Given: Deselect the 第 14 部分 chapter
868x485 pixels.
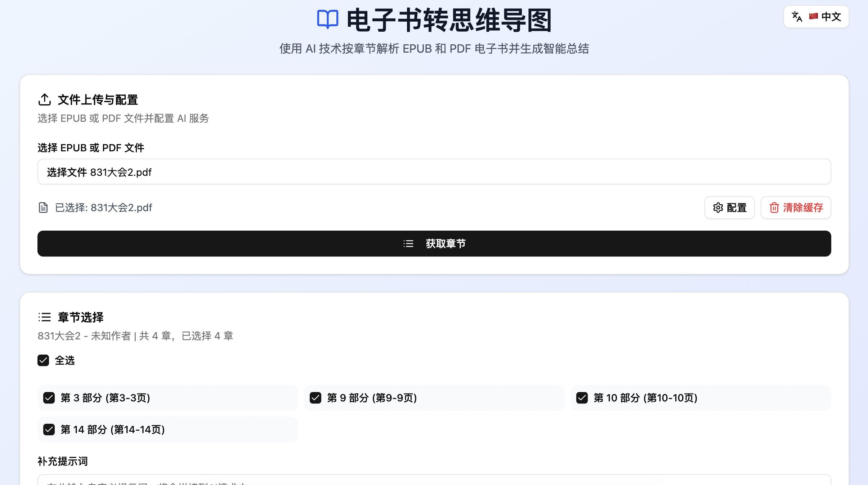Looking at the screenshot, I should point(49,430).
